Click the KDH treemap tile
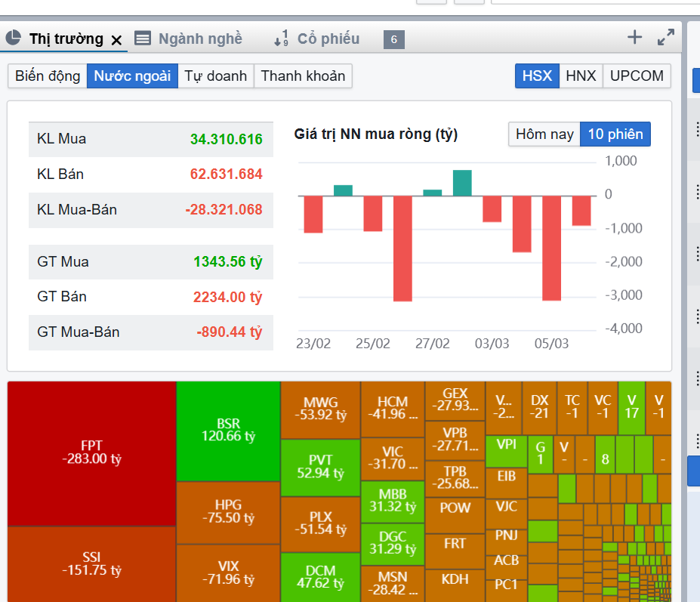Screen dimensions: 700x602 click(x=455, y=585)
